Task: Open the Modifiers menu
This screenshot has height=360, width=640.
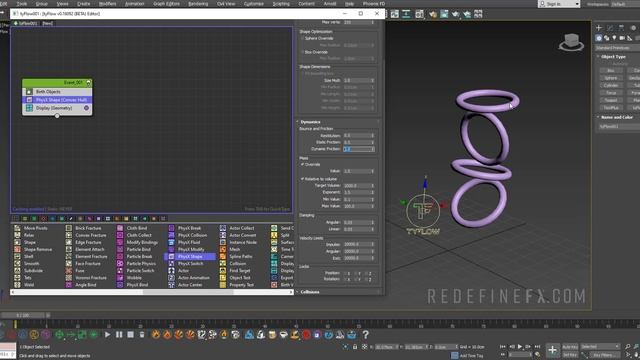Action: (107, 4)
